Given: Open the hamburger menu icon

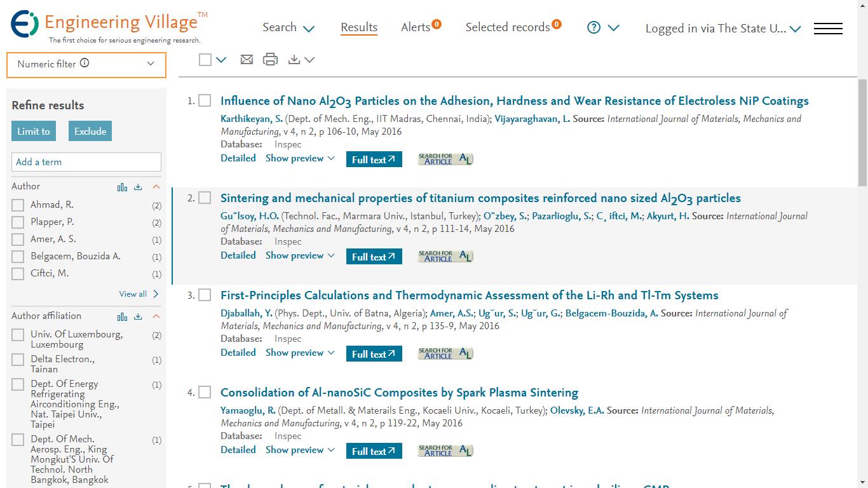Looking at the screenshot, I should pyautogui.click(x=828, y=29).
